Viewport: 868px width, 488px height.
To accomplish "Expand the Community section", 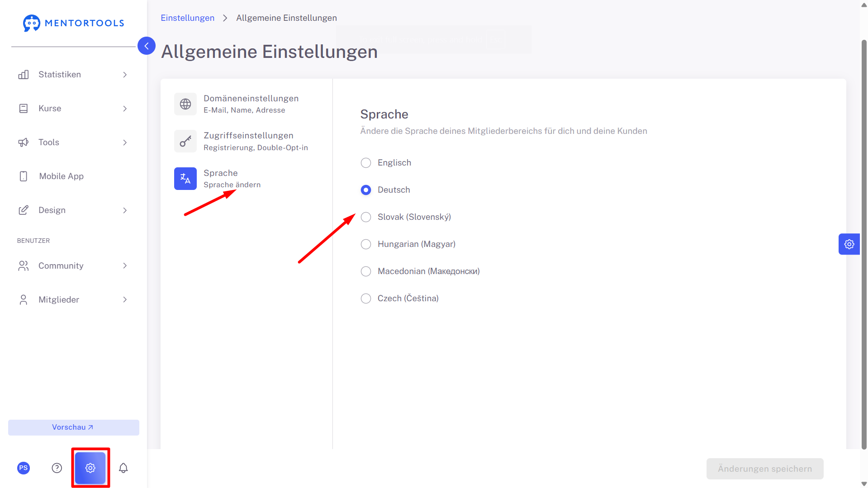I will point(73,266).
